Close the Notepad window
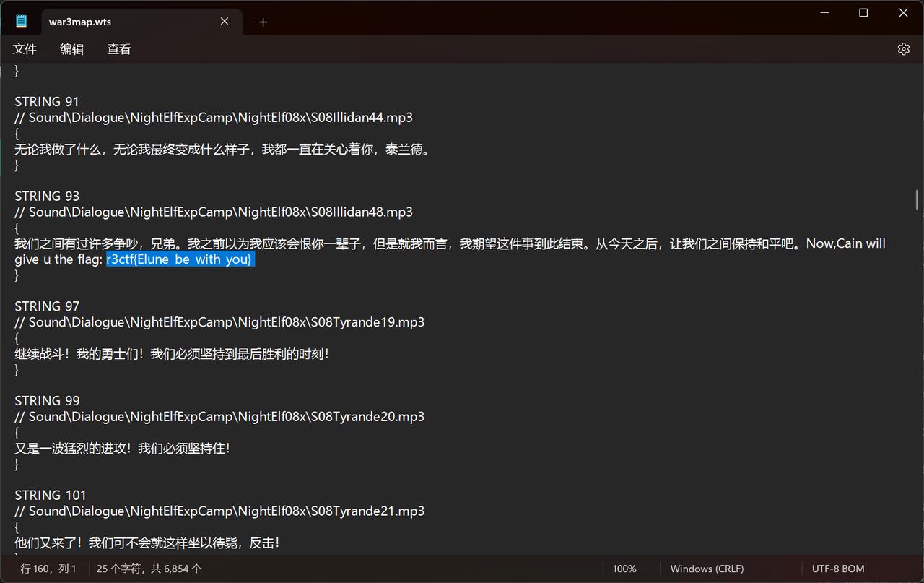The height and width of the screenshot is (583, 924). click(903, 13)
